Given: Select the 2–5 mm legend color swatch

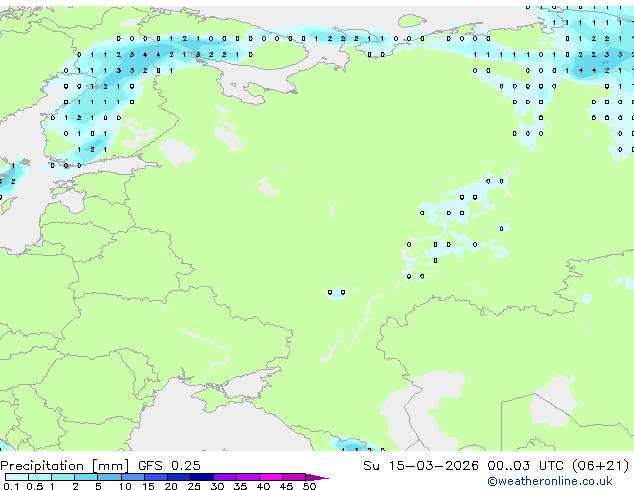Looking at the screenshot, I should click(86, 477).
